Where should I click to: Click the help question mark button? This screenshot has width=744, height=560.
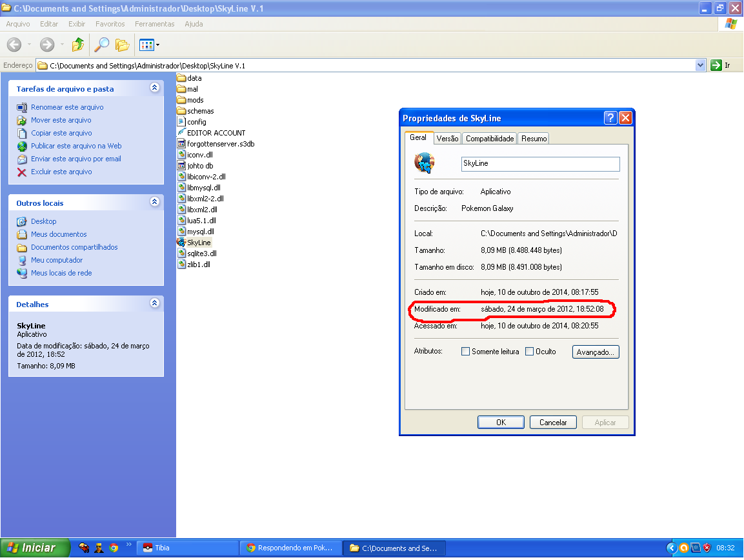pos(610,118)
